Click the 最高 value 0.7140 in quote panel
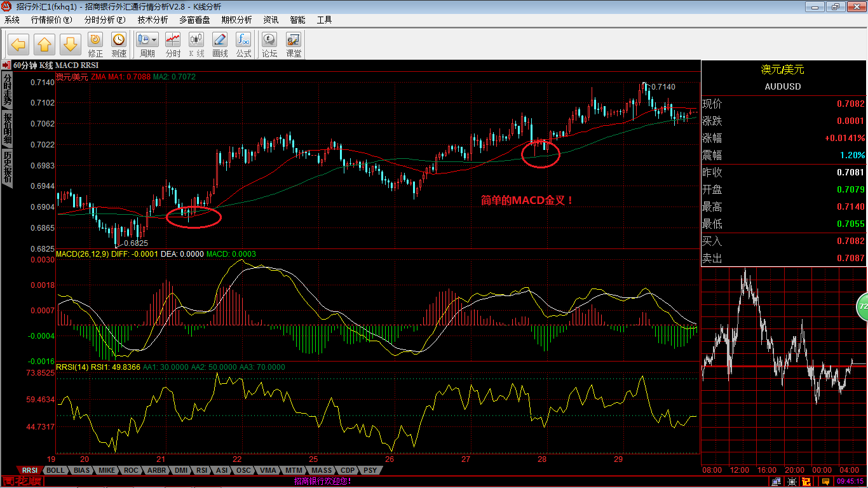Viewport: 868px width, 488px height. (x=851, y=207)
